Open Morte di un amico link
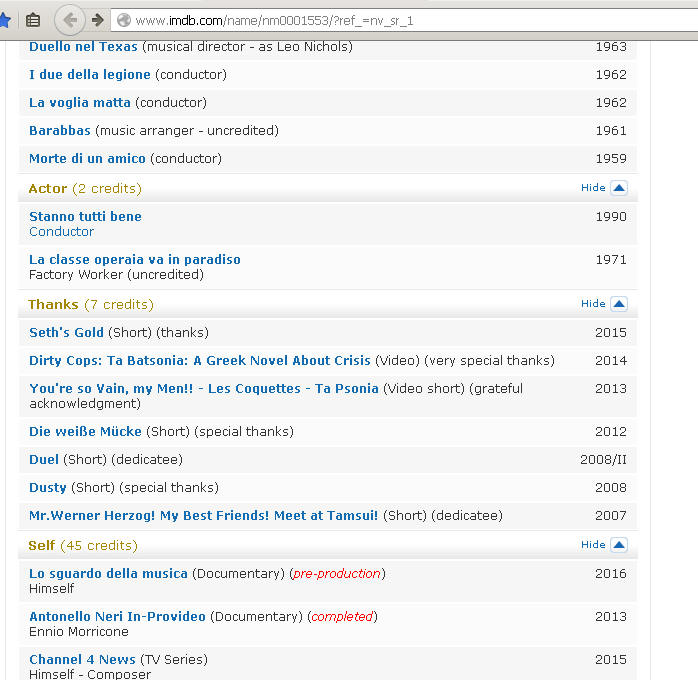Viewport: 698px width, 680px height. [87, 159]
